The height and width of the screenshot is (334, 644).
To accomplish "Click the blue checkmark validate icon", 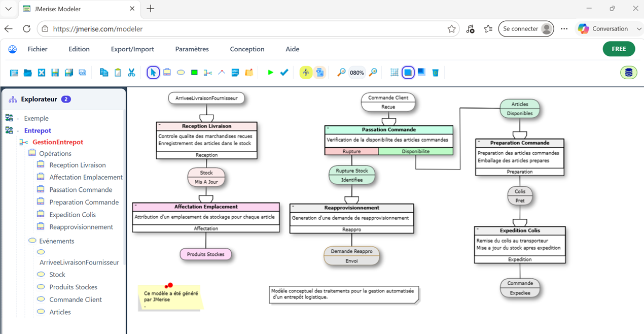I will point(284,73).
